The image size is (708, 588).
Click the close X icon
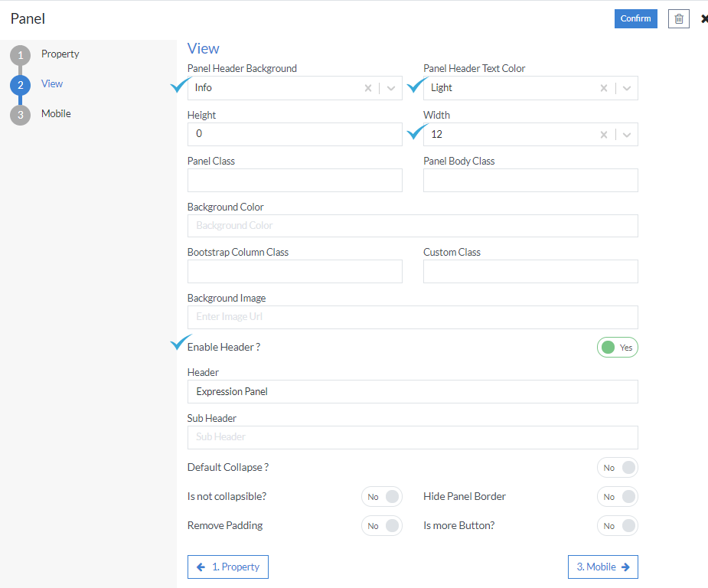(704, 18)
